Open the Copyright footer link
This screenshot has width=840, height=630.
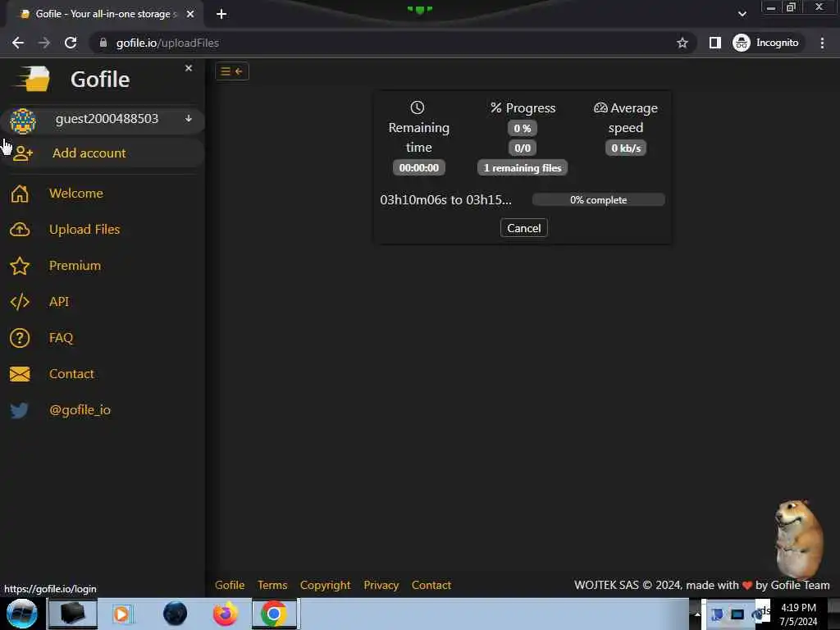(325, 585)
